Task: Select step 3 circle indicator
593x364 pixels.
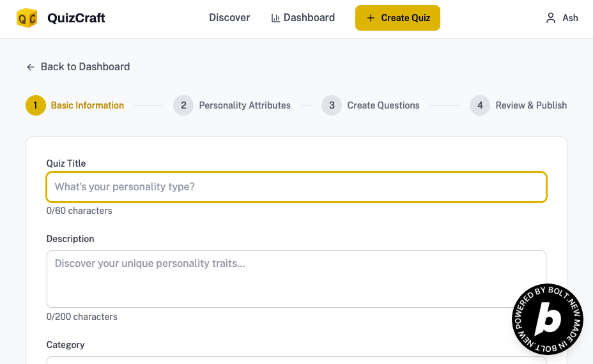Action: 332,105
